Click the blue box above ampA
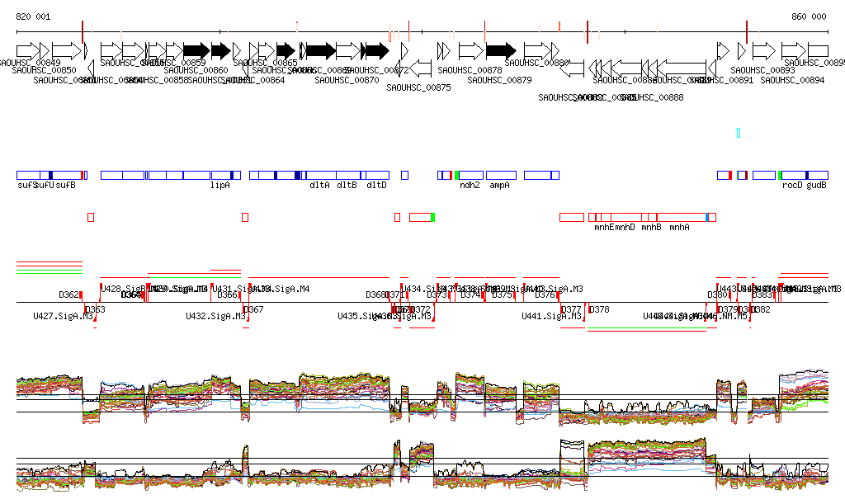Image resolution: width=845 pixels, height=504 pixels. click(x=501, y=176)
